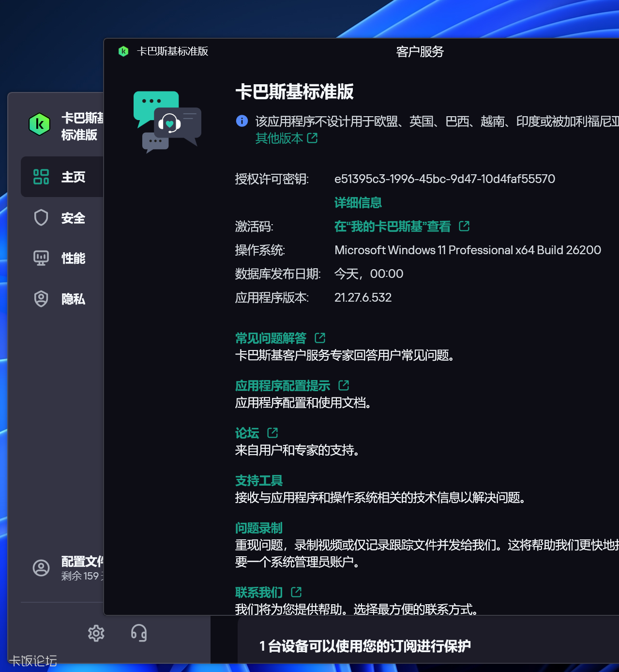This screenshot has height=672, width=619.
Task: Click external-link icon beside 常见问题解答
Action: click(320, 337)
